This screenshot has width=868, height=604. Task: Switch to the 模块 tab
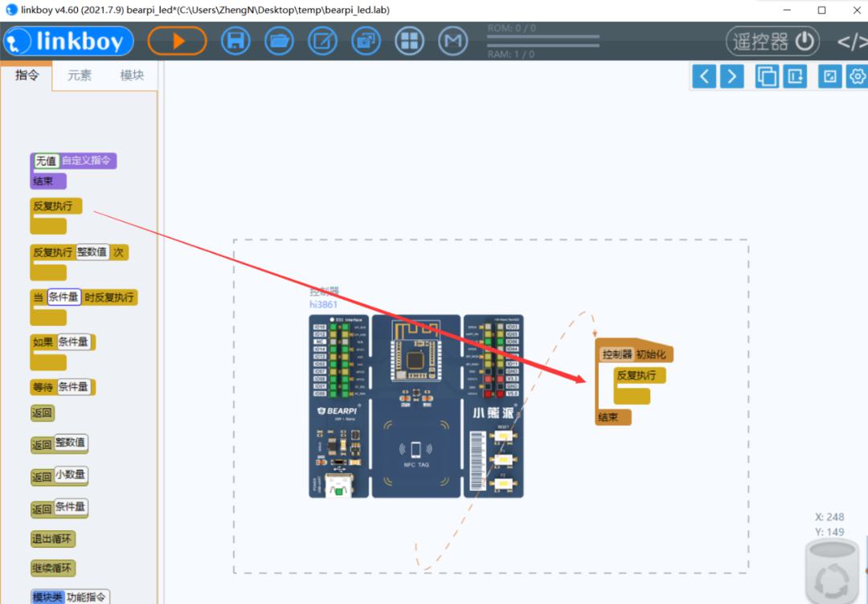(x=132, y=75)
